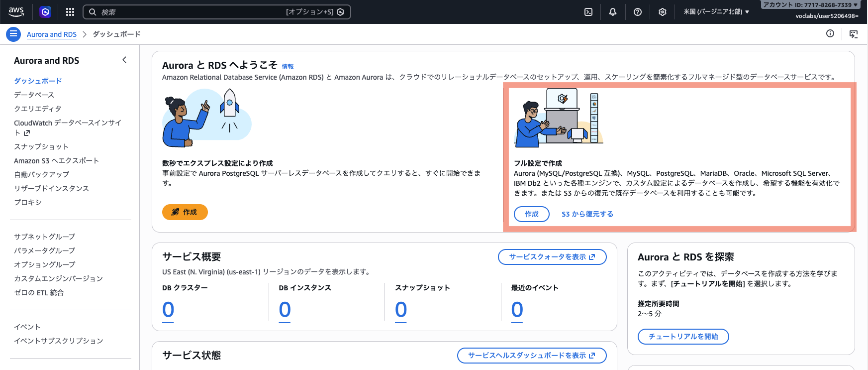Click the サービス状態 heading
Viewport: 868px width, 370px height.
(x=192, y=356)
